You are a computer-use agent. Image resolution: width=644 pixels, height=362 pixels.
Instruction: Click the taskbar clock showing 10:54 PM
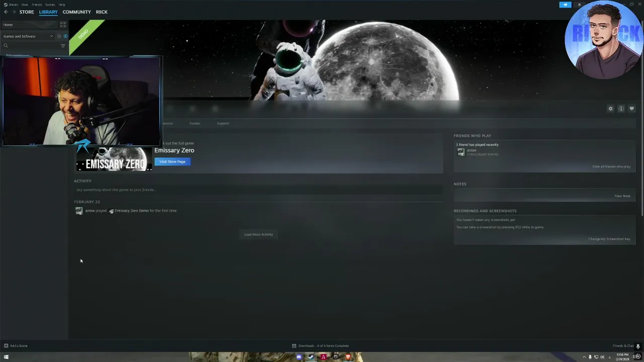point(622,357)
